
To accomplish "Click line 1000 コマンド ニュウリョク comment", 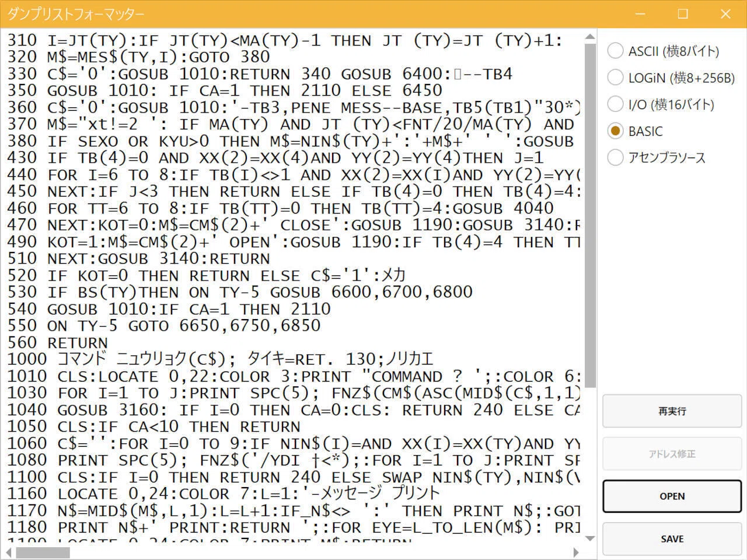I will (220, 359).
